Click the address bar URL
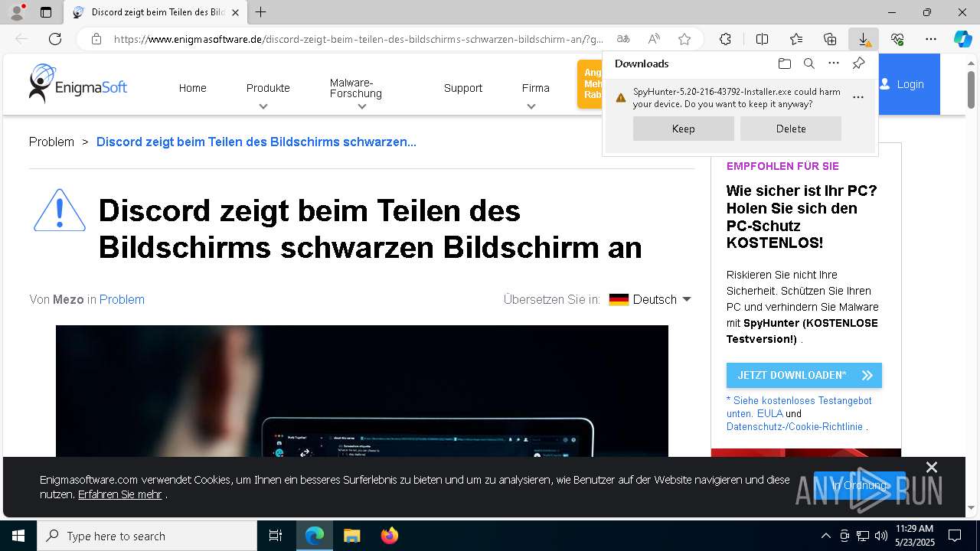The height and width of the screenshot is (551, 980). coord(358,39)
